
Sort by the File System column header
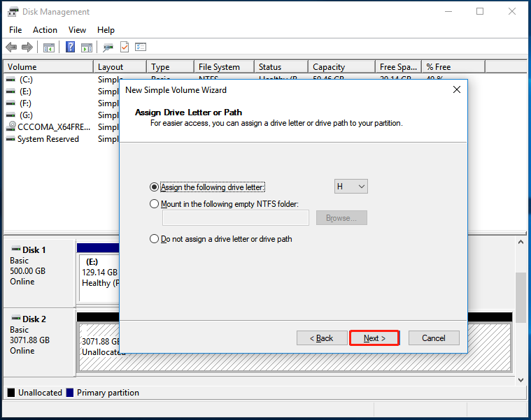224,66
